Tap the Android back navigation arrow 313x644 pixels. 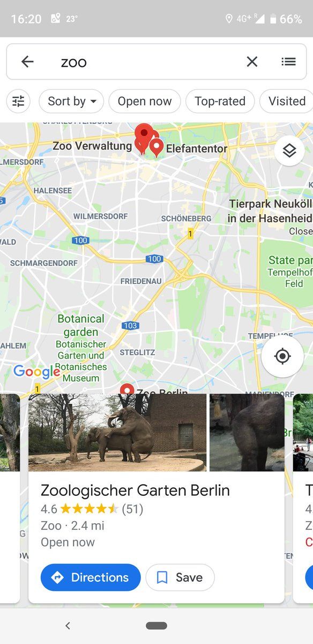68,625
